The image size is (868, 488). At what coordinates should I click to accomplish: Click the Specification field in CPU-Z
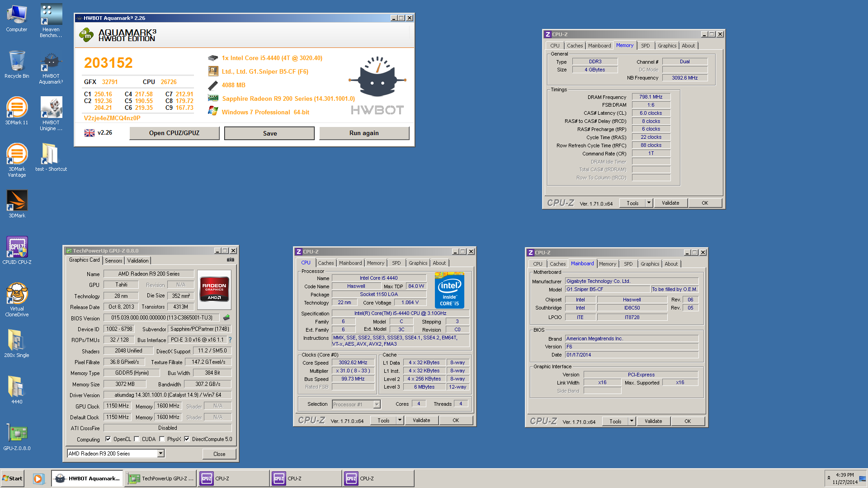[x=400, y=313]
